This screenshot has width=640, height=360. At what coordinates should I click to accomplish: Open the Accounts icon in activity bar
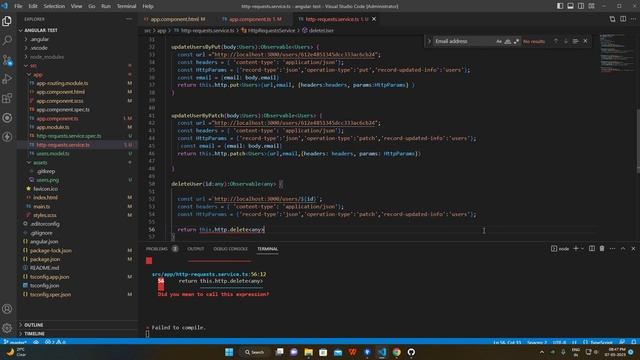coord(7,309)
